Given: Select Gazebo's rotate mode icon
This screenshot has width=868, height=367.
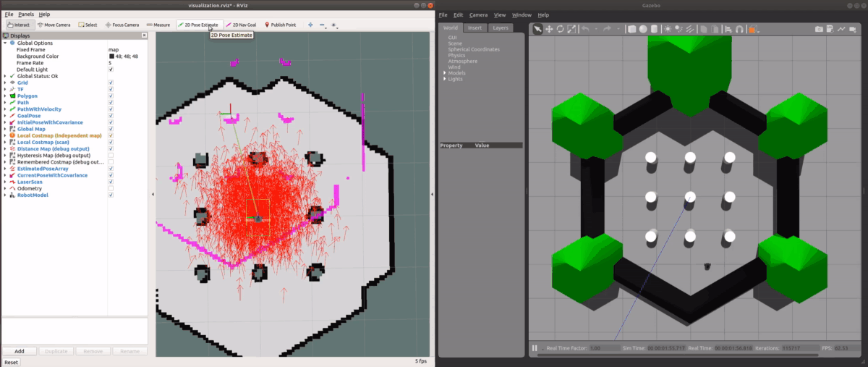Looking at the screenshot, I should coord(560,29).
